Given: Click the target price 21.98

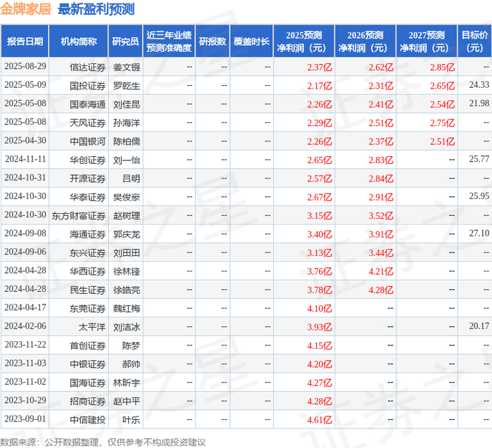Looking at the screenshot, I should click(x=479, y=103).
